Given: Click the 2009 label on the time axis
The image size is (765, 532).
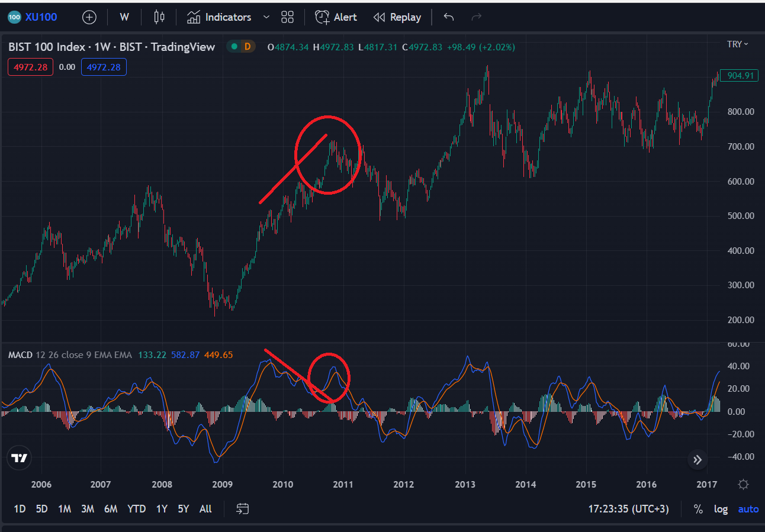Looking at the screenshot, I should click(x=223, y=485).
